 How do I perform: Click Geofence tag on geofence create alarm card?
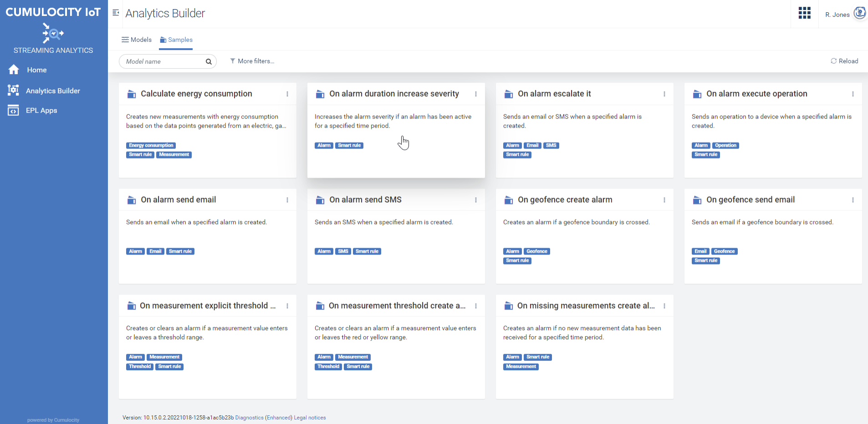536,251
